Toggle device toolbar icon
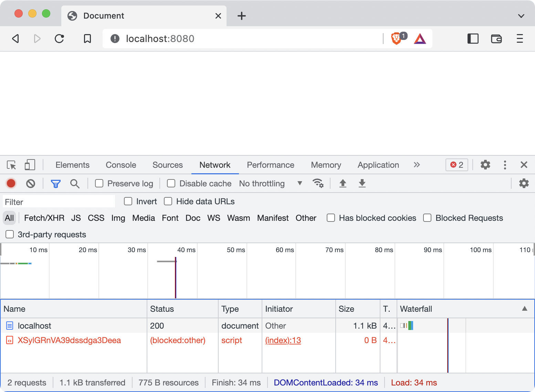The height and width of the screenshot is (392, 535). (x=30, y=165)
